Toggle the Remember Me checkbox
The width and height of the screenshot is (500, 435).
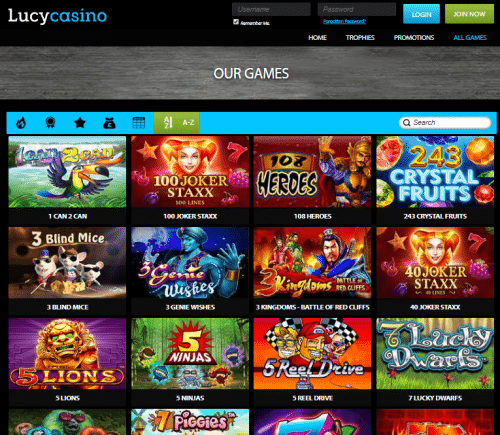[x=236, y=22]
